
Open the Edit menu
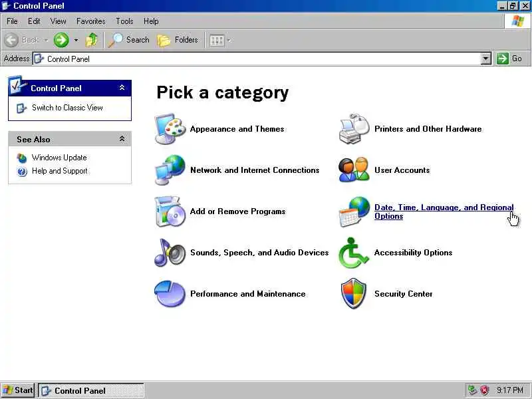click(34, 21)
